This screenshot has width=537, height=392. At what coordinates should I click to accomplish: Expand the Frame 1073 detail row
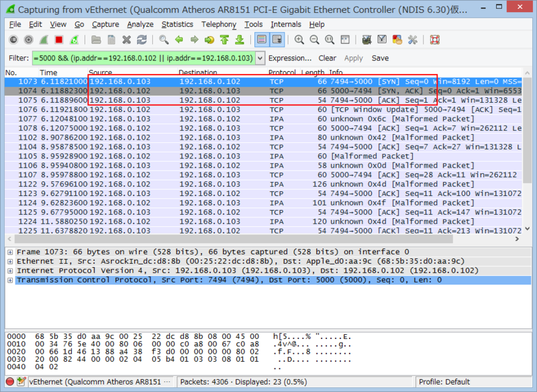[10, 252]
